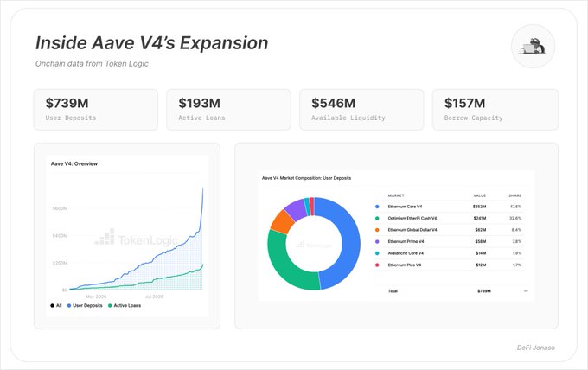
Task: Open the $739M User Deposits stat card
Action: pyautogui.click(x=96, y=110)
